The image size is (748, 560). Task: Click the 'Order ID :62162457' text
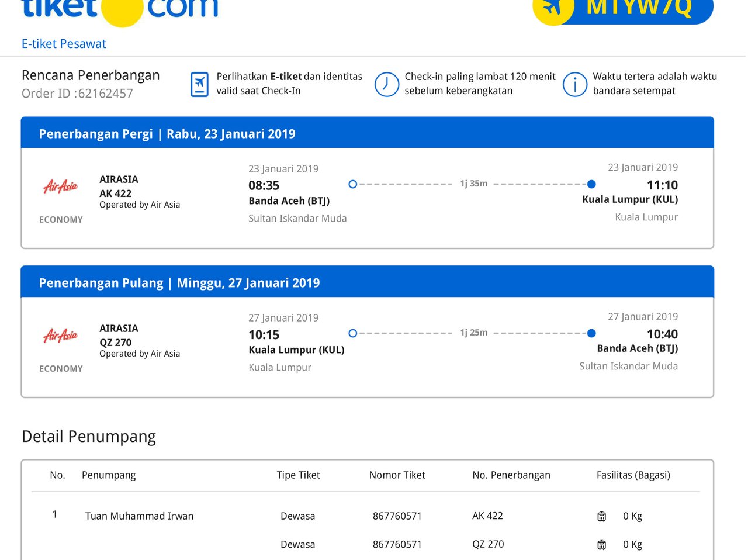click(77, 94)
